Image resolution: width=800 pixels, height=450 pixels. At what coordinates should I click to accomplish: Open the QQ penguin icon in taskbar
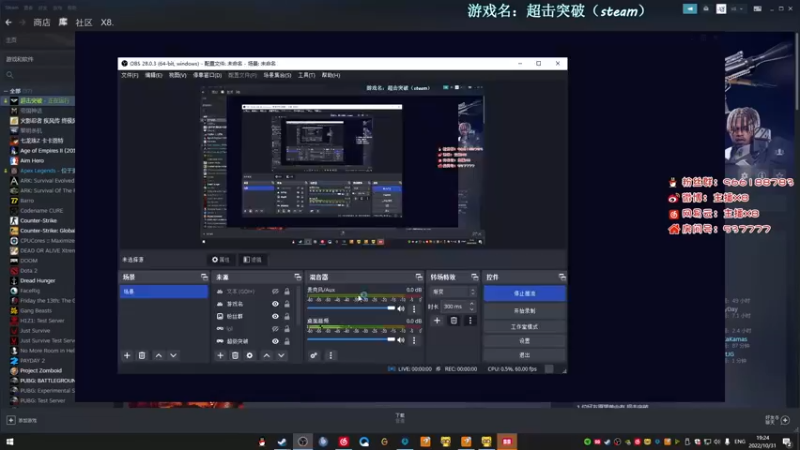[x=262, y=441]
